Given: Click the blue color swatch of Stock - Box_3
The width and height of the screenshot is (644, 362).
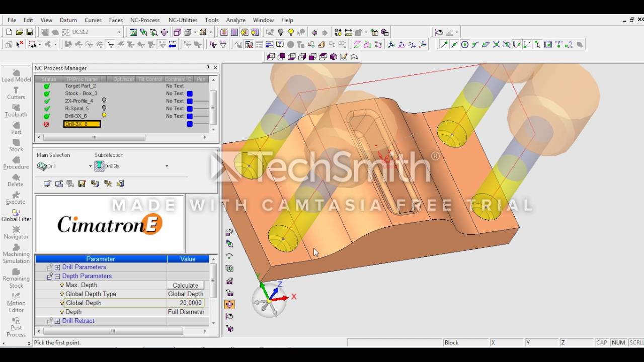Looking at the screenshot, I should pyautogui.click(x=190, y=94).
